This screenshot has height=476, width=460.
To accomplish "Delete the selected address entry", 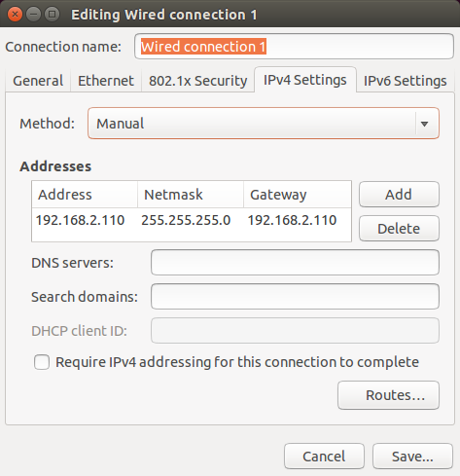I will tap(399, 229).
